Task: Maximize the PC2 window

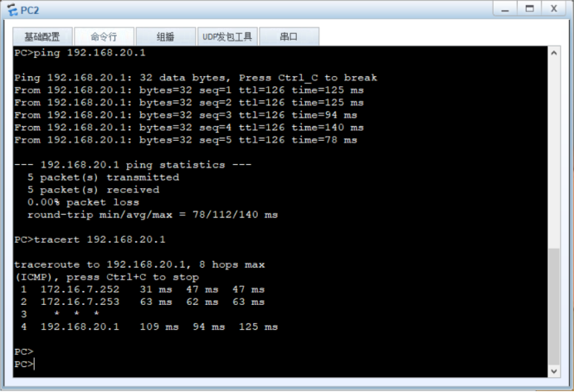Action: (x=529, y=8)
